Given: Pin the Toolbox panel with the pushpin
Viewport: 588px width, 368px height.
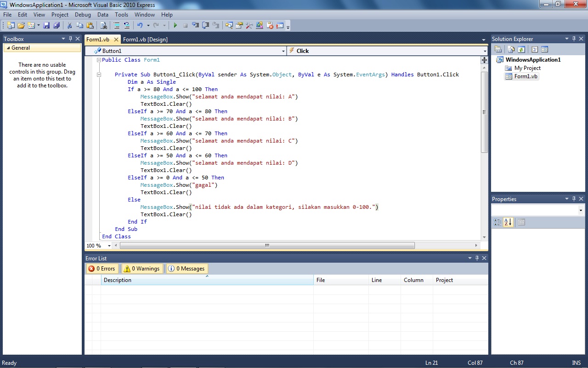Looking at the screenshot, I should click(x=70, y=39).
